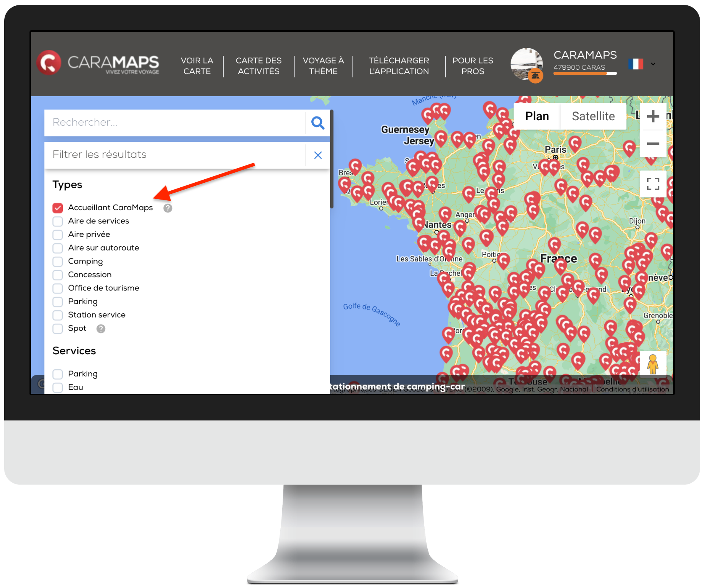
Task: Click the Golfe de Gascogne label
Action: point(371,314)
